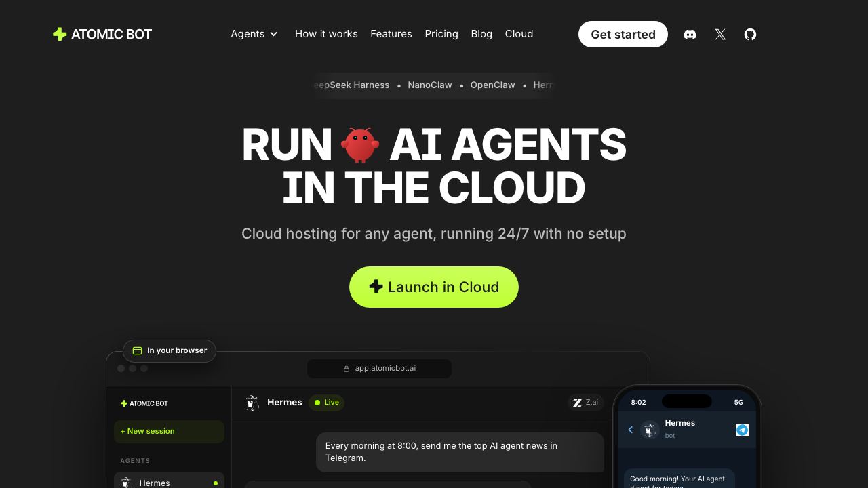
Task: Click the In your browser label
Action: [x=170, y=350]
